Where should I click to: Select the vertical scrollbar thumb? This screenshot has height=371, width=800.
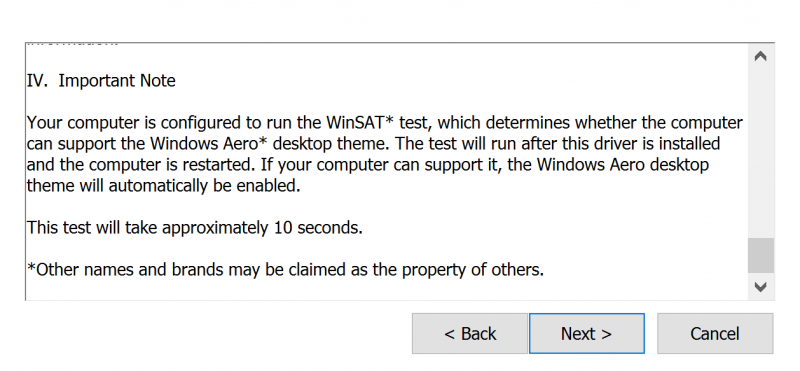(761, 255)
